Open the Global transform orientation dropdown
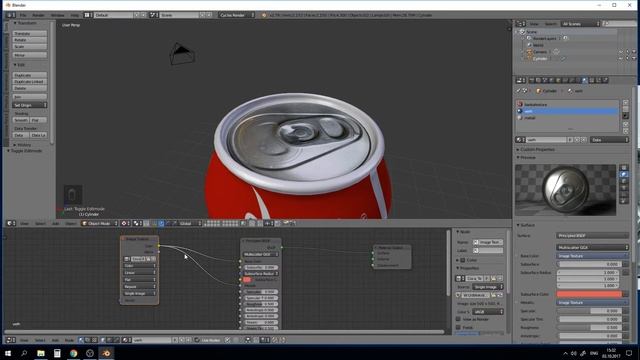 pyautogui.click(x=188, y=223)
